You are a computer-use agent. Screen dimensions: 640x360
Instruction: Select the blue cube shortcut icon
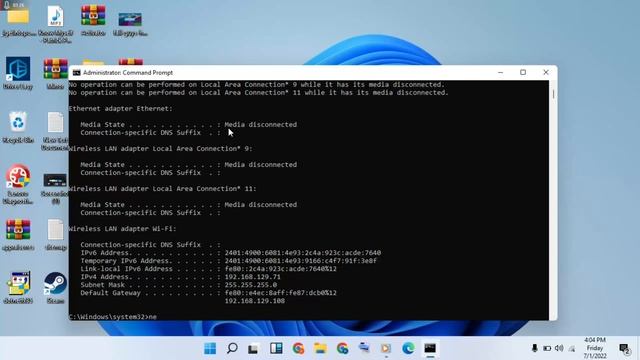(18, 73)
